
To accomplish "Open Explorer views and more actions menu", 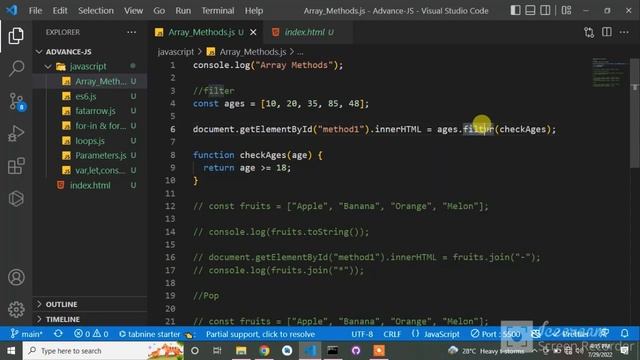I will tap(131, 32).
